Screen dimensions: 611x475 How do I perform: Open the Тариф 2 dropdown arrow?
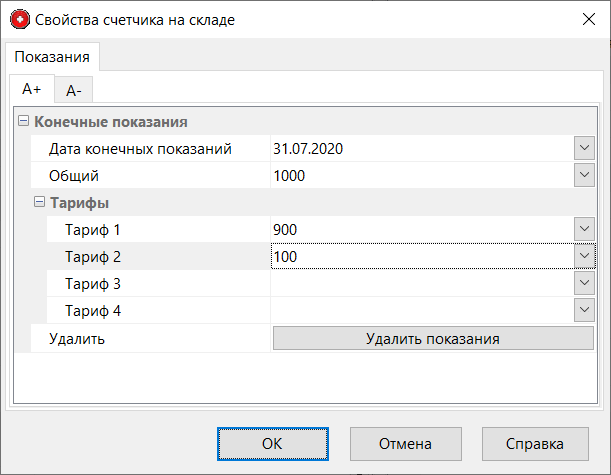point(585,257)
